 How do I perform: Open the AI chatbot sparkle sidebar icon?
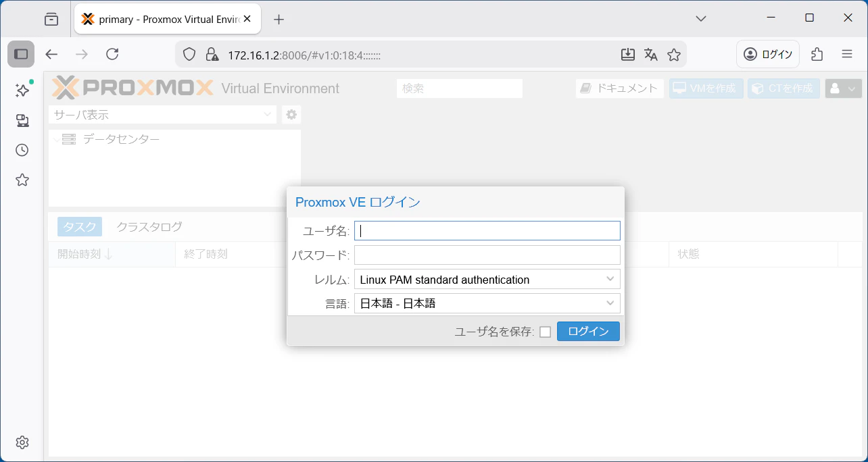click(22, 91)
